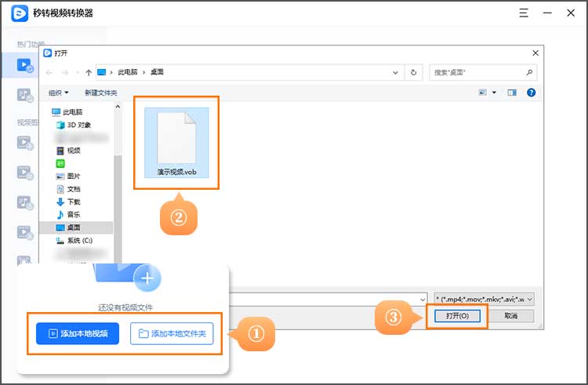
Task: Click the plus add-file icon
Action: tap(147, 278)
